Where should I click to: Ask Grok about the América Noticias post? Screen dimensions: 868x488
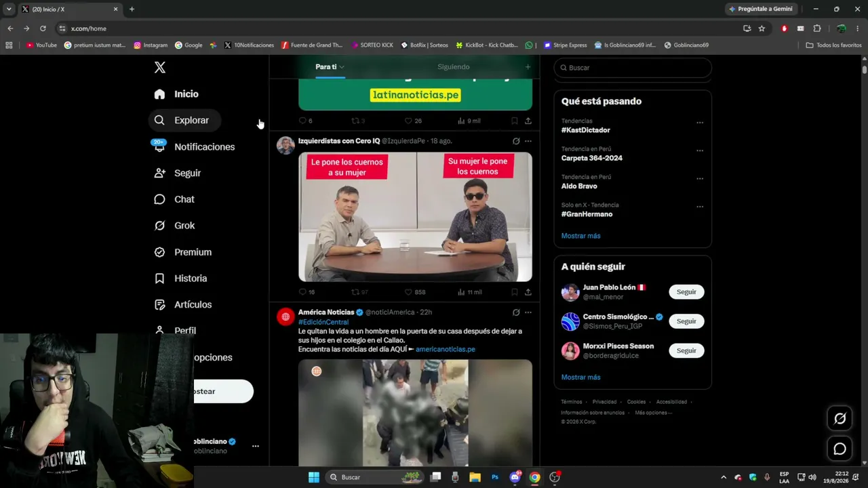pos(516,312)
